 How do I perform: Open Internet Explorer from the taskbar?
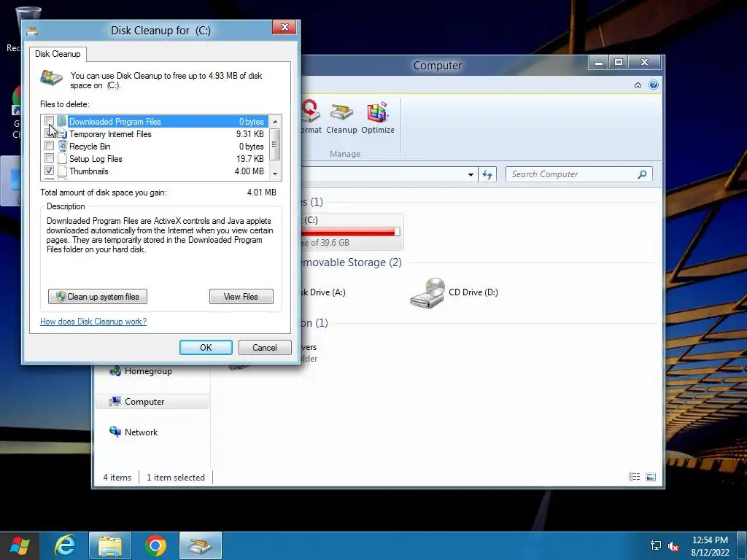[65, 545]
